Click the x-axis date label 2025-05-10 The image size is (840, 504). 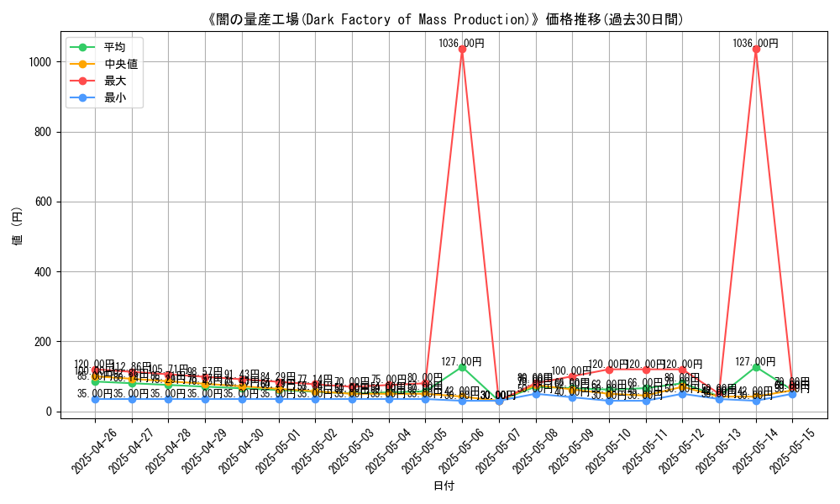pyautogui.click(x=608, y=450)
